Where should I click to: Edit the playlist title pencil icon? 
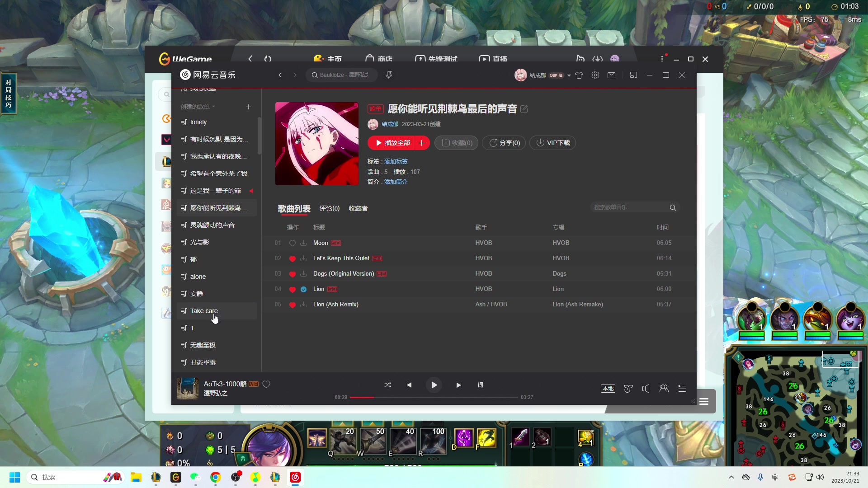(x=524, y=109)
